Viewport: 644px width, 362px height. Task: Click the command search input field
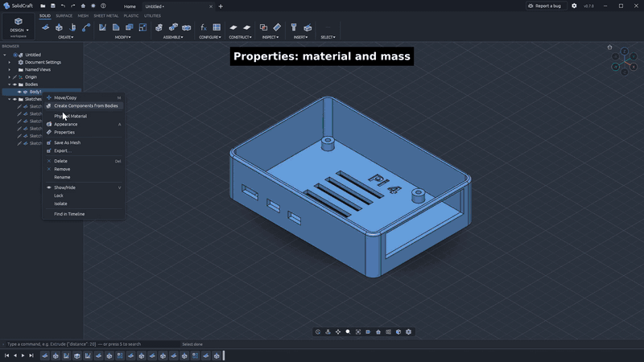93,344
